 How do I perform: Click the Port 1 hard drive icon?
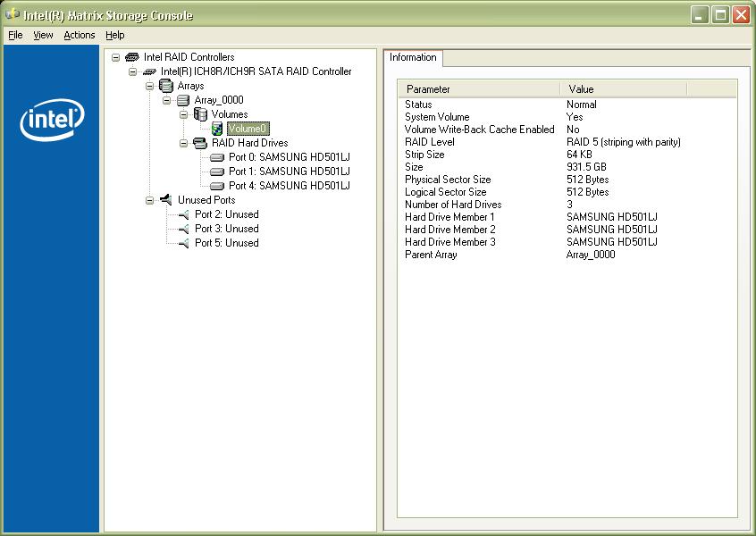pos(217,172)
